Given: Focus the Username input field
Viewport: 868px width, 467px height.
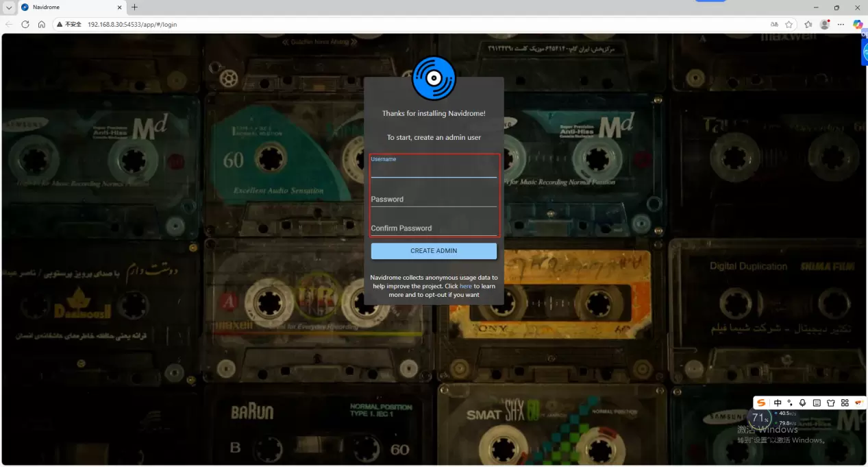Looking at the screenshot, I should coord(434,171).
